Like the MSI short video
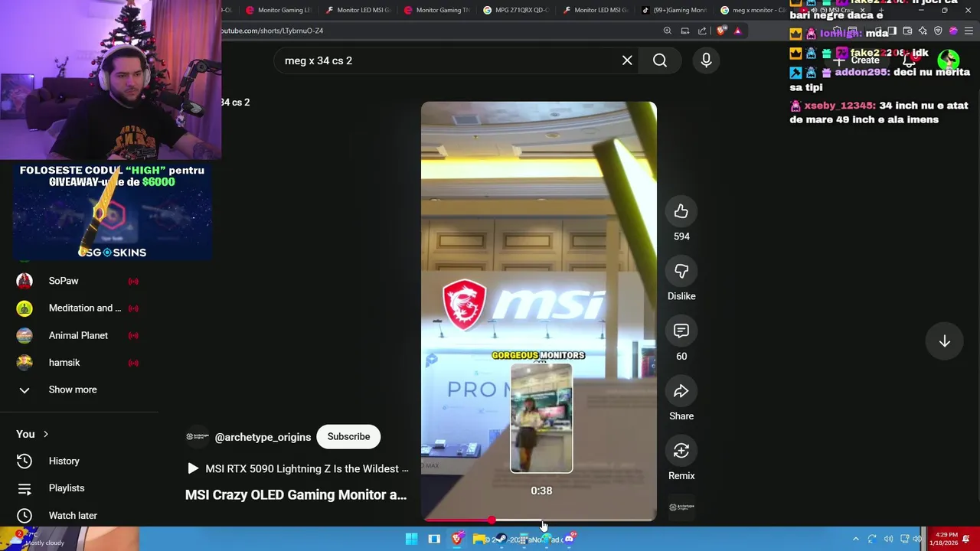Viewport: 980px width, 551px height. tap(681, 212)
